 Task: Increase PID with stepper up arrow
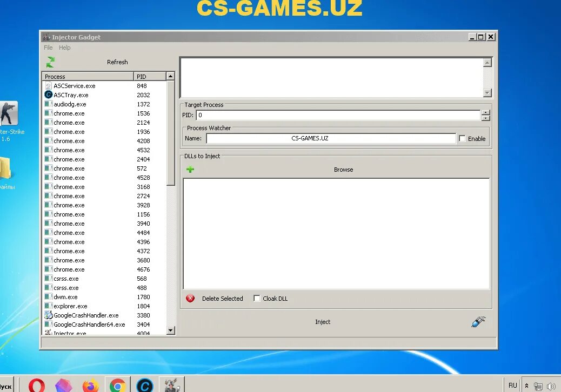[x=485, y=112]
